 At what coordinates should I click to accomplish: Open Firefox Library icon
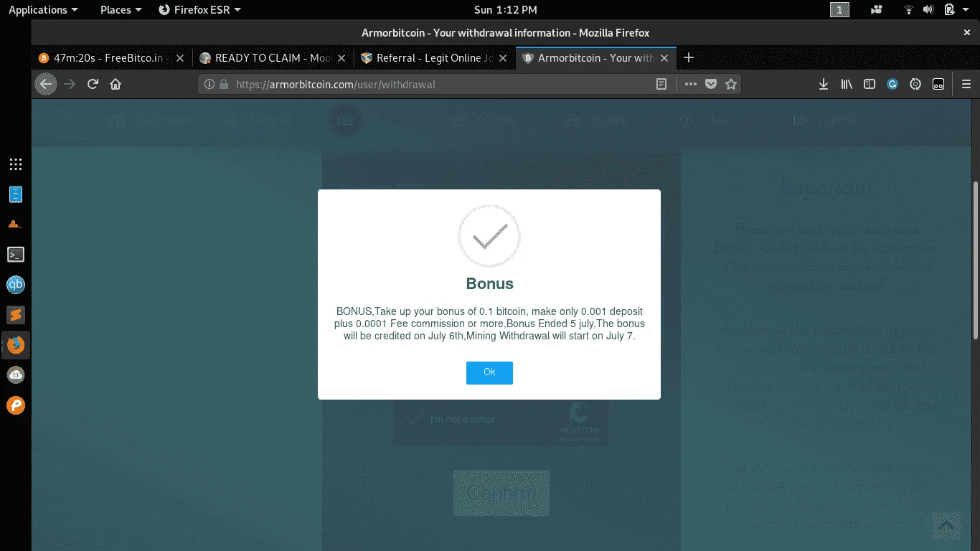(847, 84)
